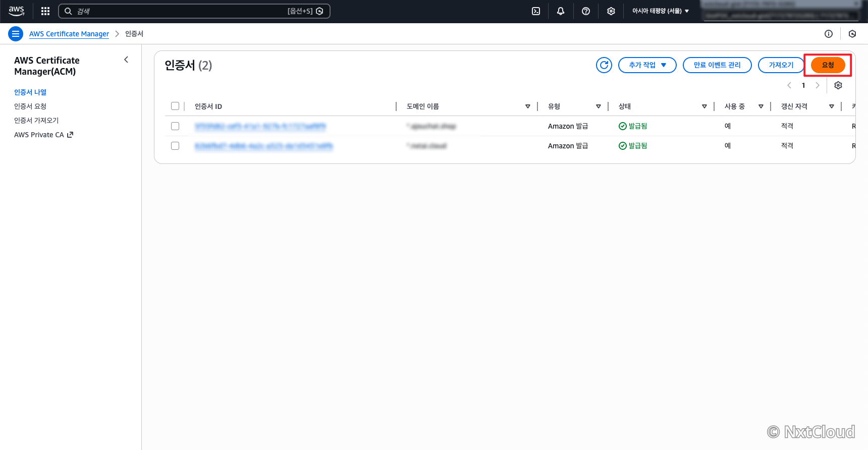
Task: Sort by 유형 column arrow
Action: [x=599, y=106]
